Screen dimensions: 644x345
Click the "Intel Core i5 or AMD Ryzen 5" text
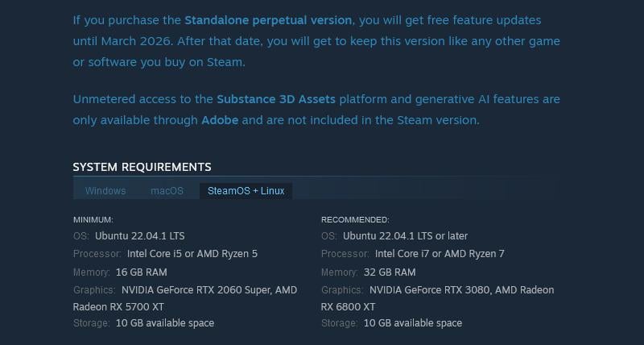click(x=192, y=254)
